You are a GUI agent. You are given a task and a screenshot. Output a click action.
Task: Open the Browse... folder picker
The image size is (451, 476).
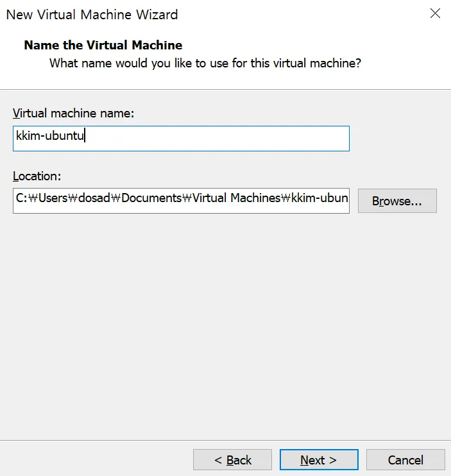(x=397, y=201)
